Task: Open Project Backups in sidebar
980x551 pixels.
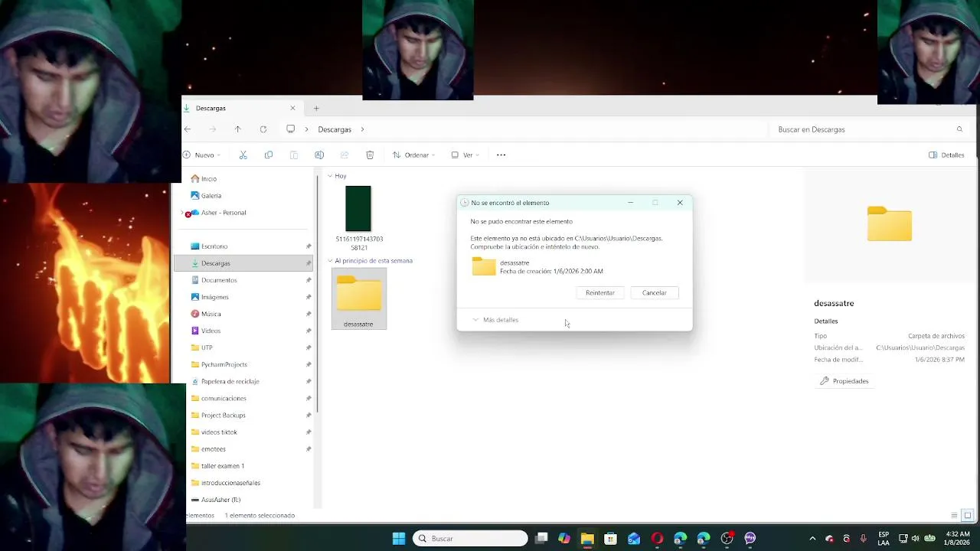Action: (x=223, y=415)
